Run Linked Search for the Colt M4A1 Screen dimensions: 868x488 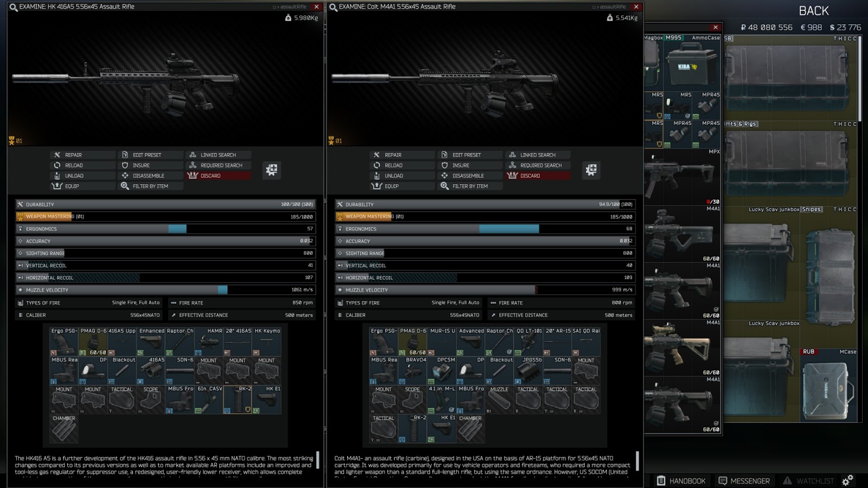[x=538, y=155]
